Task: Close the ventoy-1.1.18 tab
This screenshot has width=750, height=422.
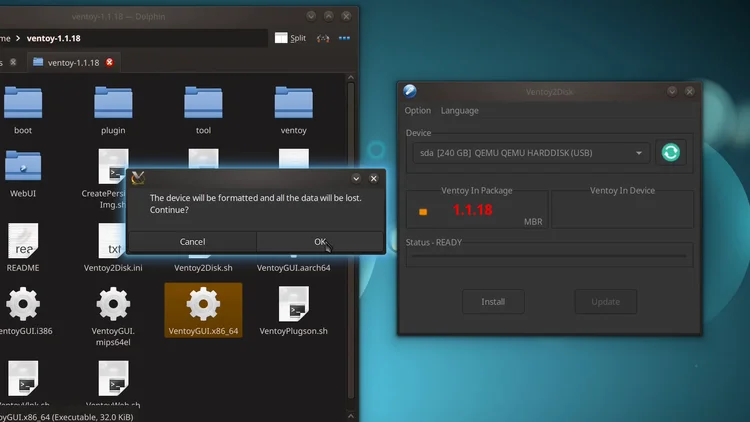Action: point(110,62)
